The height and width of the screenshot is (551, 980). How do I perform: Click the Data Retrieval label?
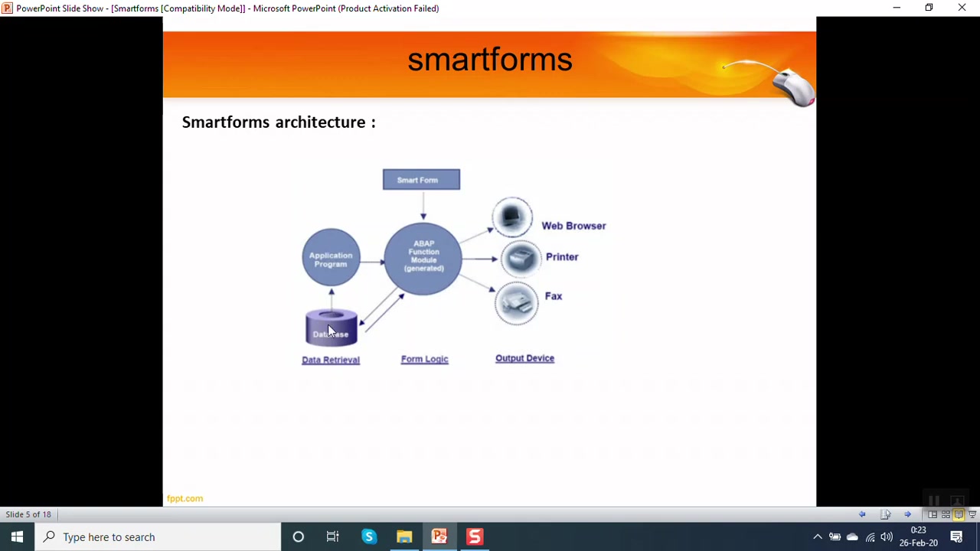331,360
